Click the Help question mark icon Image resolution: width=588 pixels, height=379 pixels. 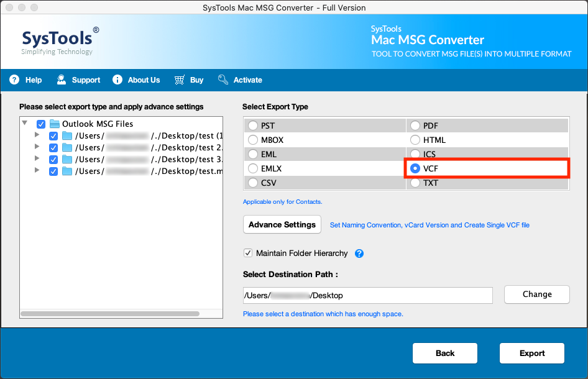click(x=14, y=80)
